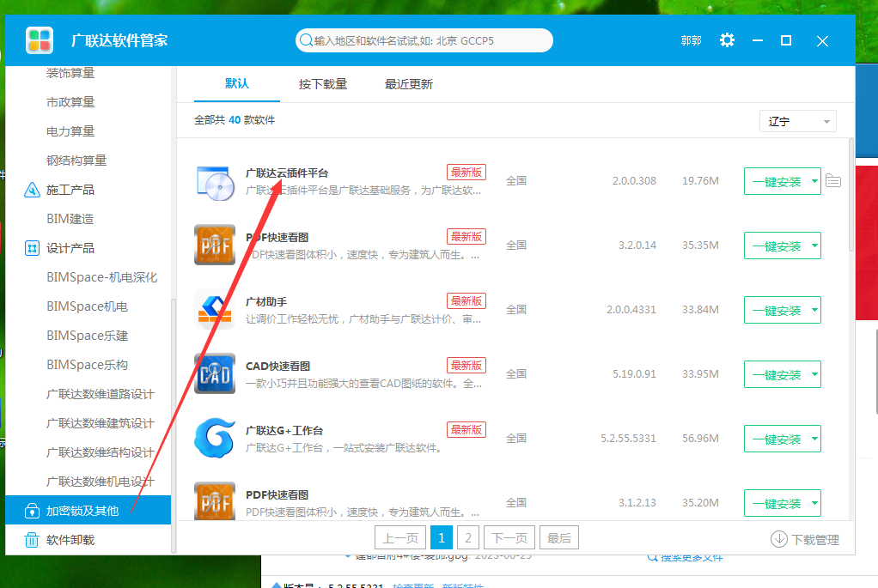
Task: Select BIMSpace乐建 in the sidebar
Action: click(x=88, y=336)
